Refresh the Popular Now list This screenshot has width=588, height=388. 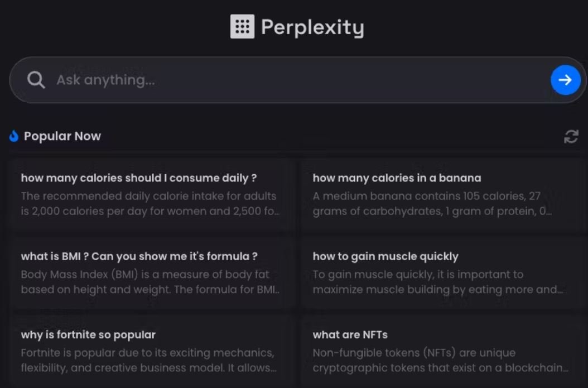(571, 137)
